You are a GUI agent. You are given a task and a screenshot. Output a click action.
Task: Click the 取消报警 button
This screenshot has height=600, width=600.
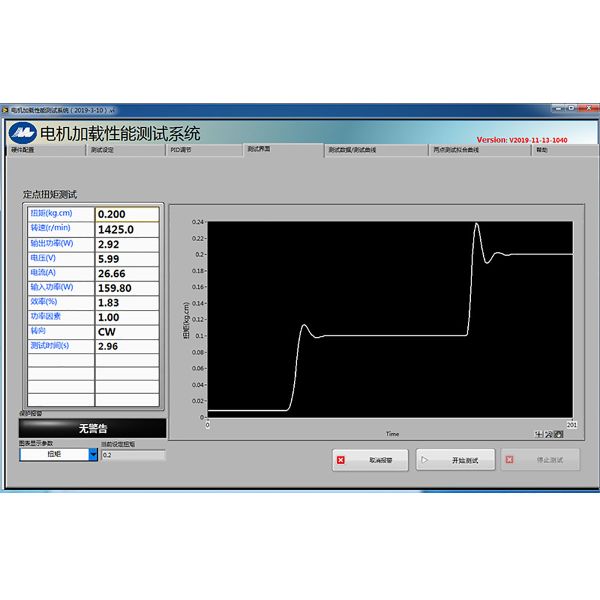coord(370,460)
